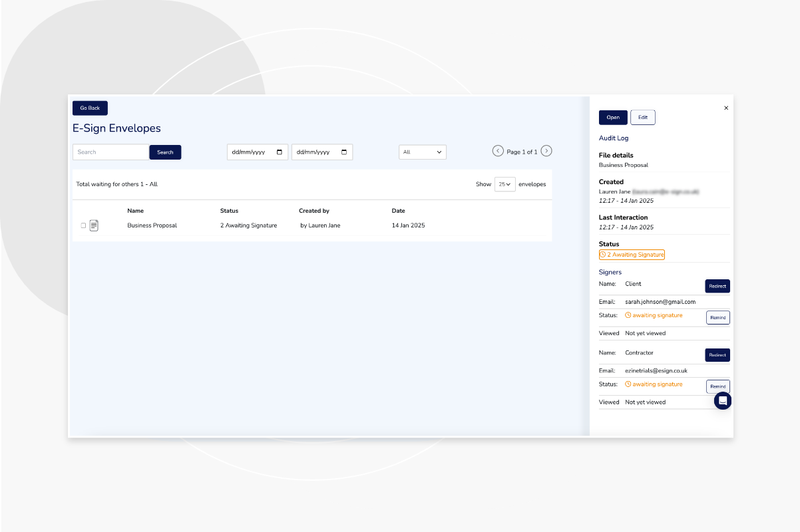Click the Name column header
This screenshot has height=532, width=800.
pyautogui.click(x=135, y=211)
